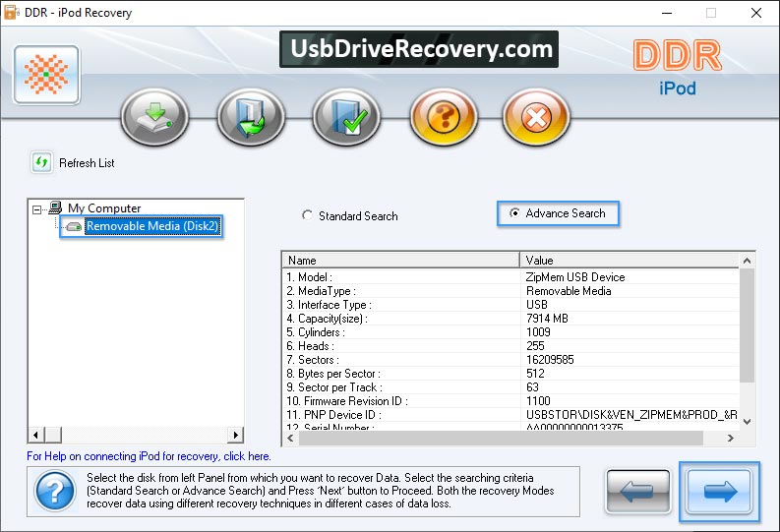Click the Name column header
This screenshot has height=532, width=780.
[x=401, y=260]
